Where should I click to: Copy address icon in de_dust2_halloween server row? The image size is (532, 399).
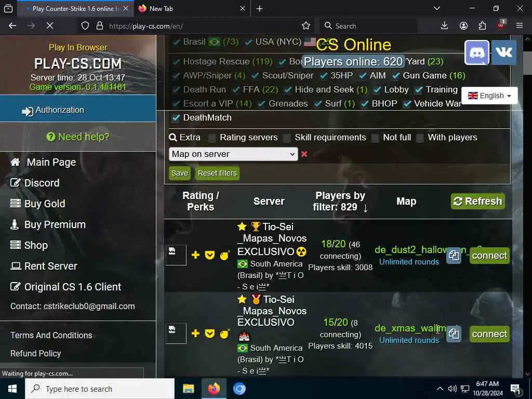(x=454, y=256)
